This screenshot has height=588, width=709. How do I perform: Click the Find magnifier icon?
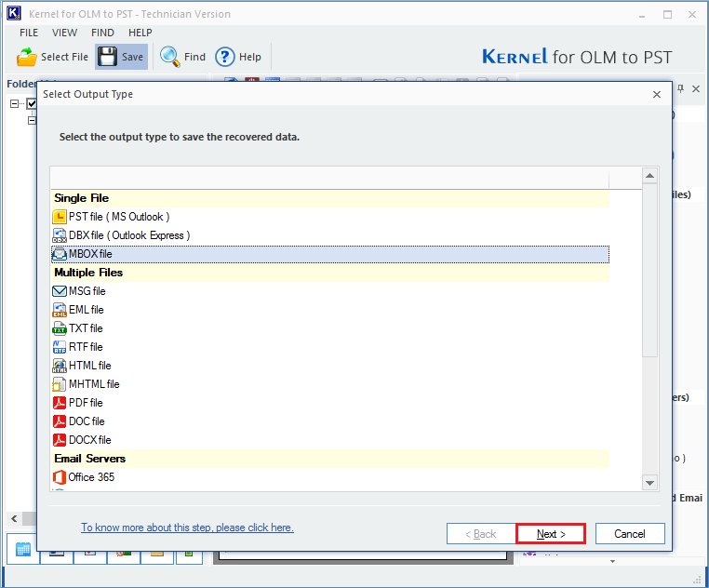coord(170,57)
